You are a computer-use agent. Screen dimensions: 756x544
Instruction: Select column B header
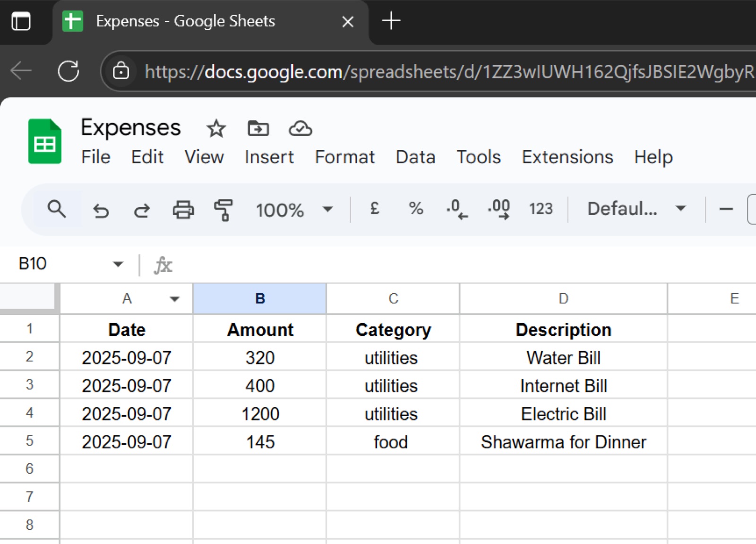(x=260, y=299)
